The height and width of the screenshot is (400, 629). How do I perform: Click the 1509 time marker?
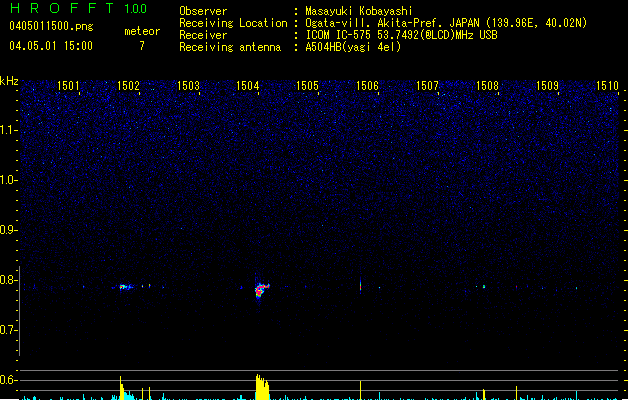pyautogui.click(x=547, y=86)
